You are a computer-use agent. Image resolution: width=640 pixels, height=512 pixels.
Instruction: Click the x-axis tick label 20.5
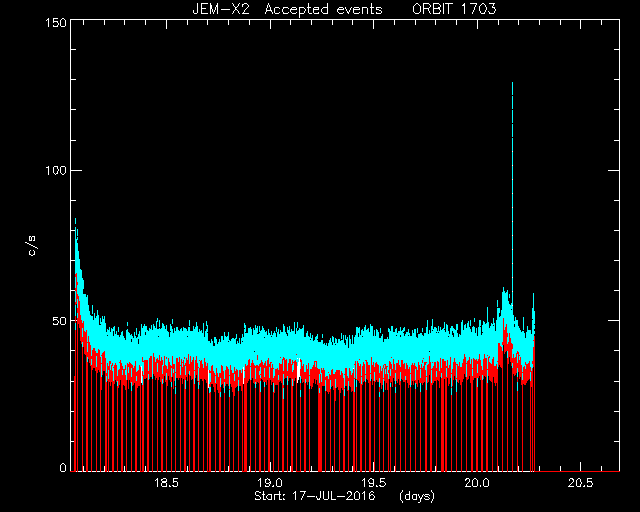pos(580,483)
